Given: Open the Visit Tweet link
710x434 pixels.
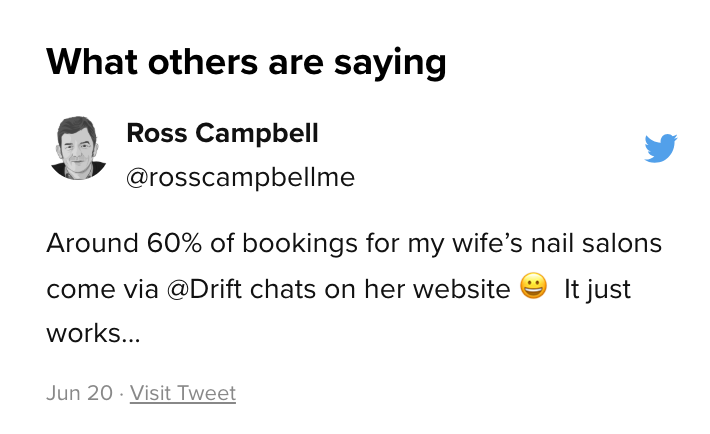Looking at the screenshot, I should point(183,393).
